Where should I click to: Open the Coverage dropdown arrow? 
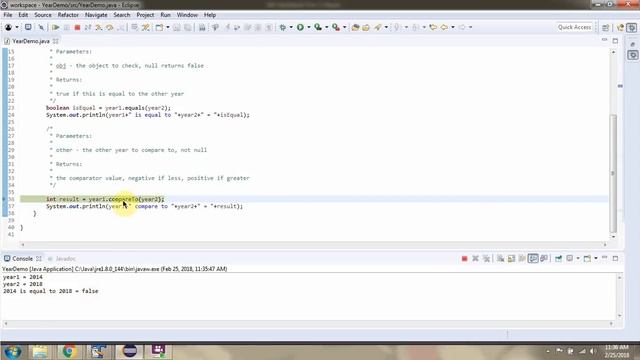coord(327,27)
